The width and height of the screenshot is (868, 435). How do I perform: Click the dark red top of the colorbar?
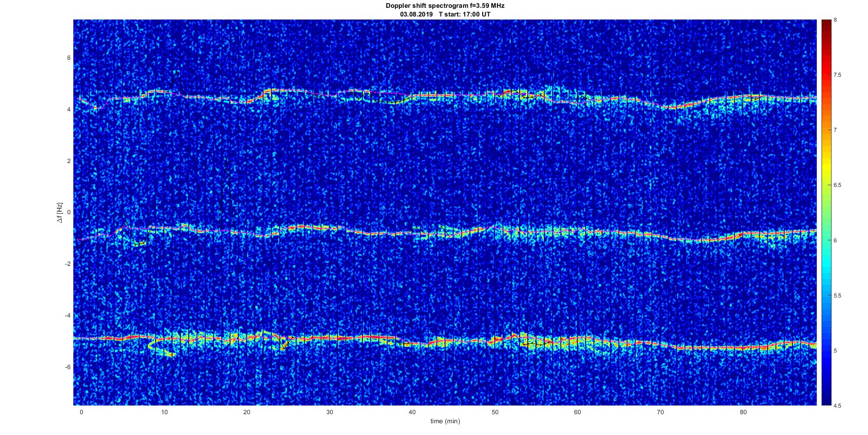826,26
